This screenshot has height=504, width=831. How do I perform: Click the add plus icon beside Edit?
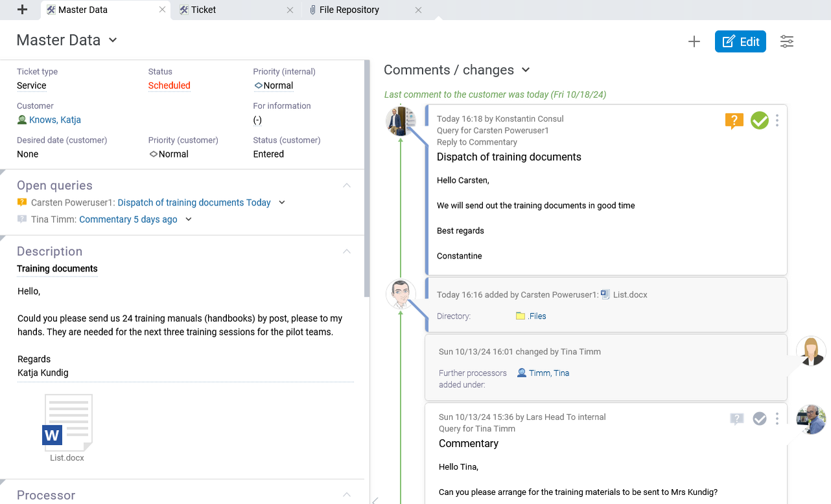pyautogui.click(x=694, y=41)
